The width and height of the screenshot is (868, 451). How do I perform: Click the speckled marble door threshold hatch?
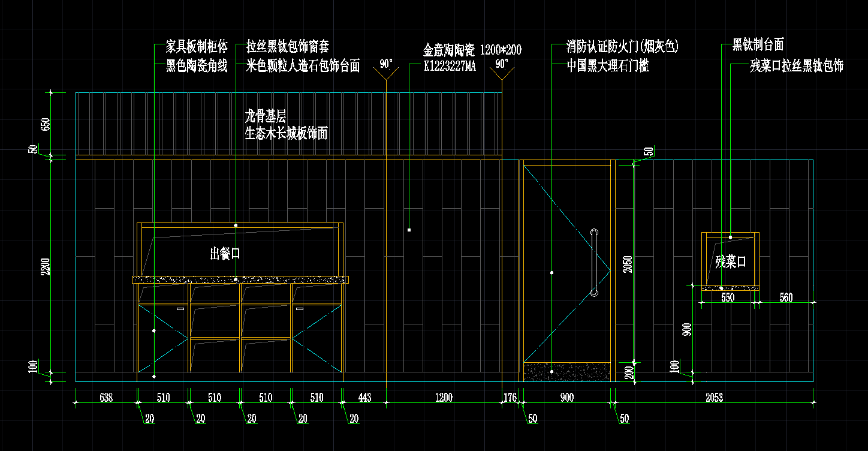[x=566, y=372]
